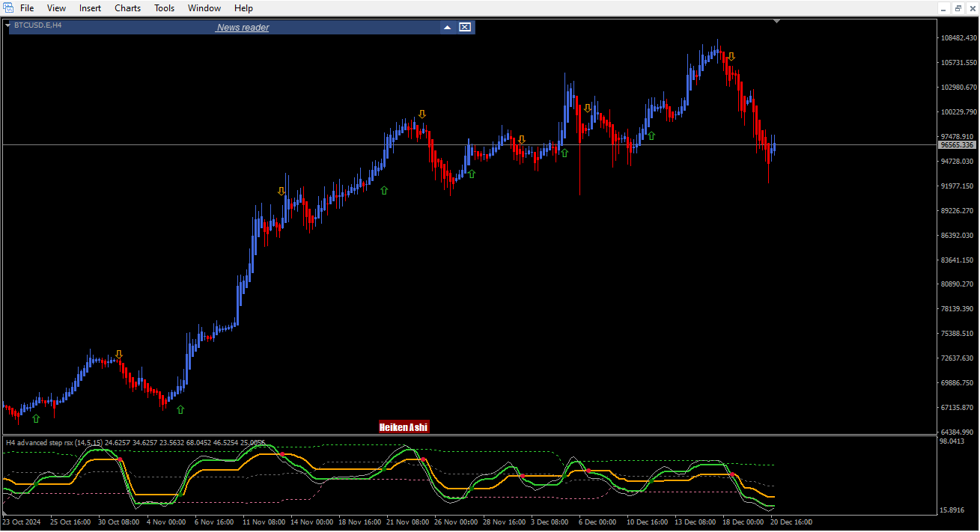Click the red signal dot on the rsx line near 18 Dec
980x532 pixels.
pos(732,474)
